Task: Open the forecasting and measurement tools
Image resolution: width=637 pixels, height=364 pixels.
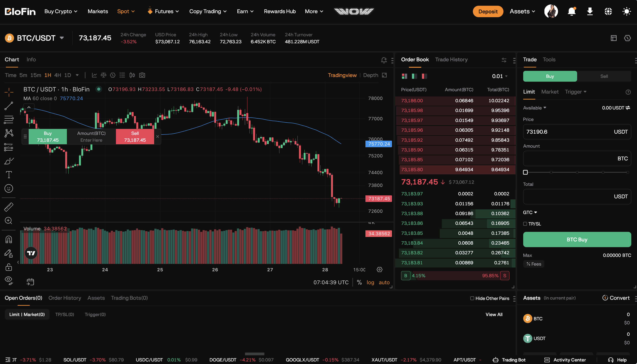Action: pyautogui.click(x=9, y=147)
